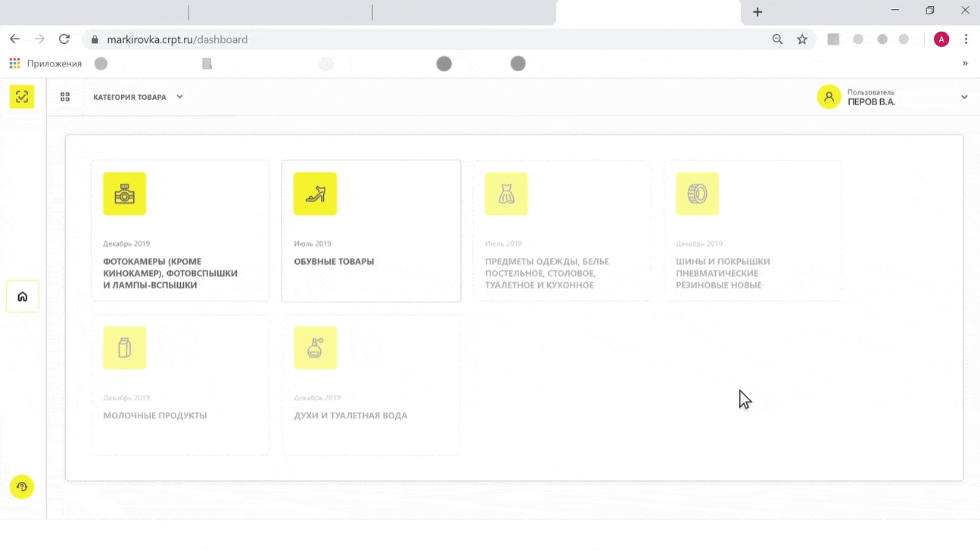Click the zoom magnifier icon in address bar
The width and height of the screenshot is (980, 550).
tap(777, 39)
